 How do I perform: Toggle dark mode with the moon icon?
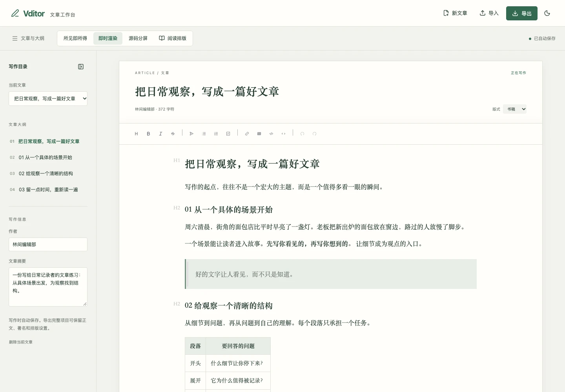(x=547, y=13)
